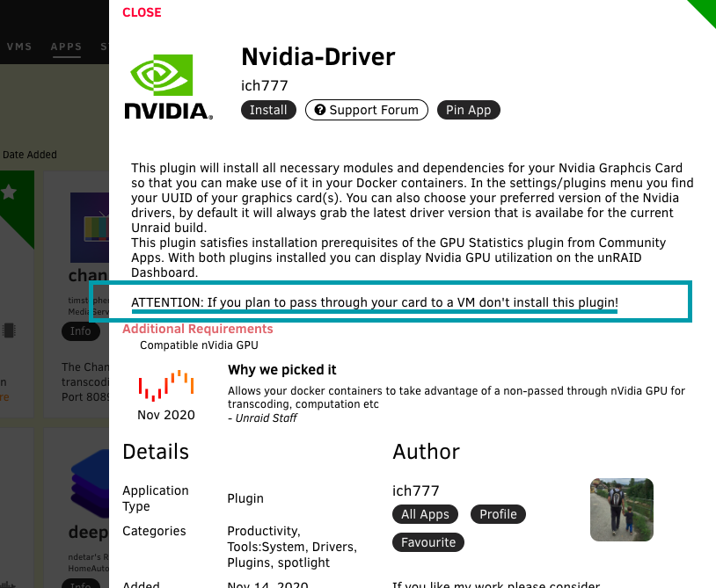Click the Additional Requirements heading

[x=198, y=329]
